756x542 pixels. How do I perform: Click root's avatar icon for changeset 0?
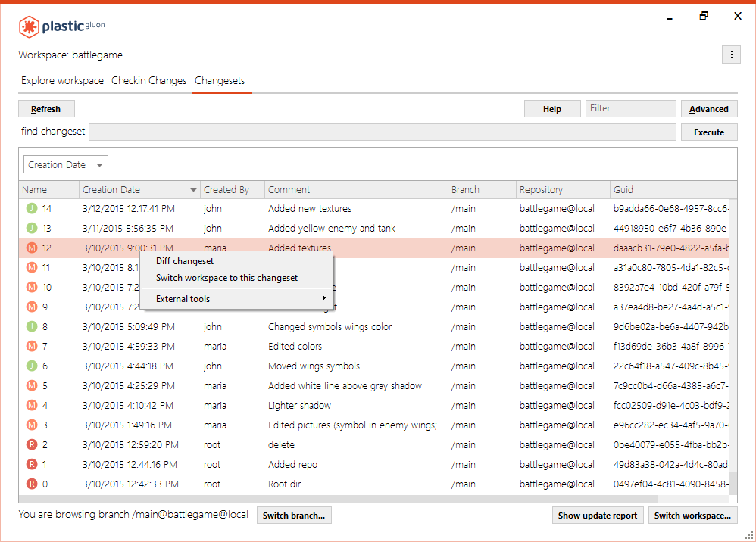(x=32, y=484)
